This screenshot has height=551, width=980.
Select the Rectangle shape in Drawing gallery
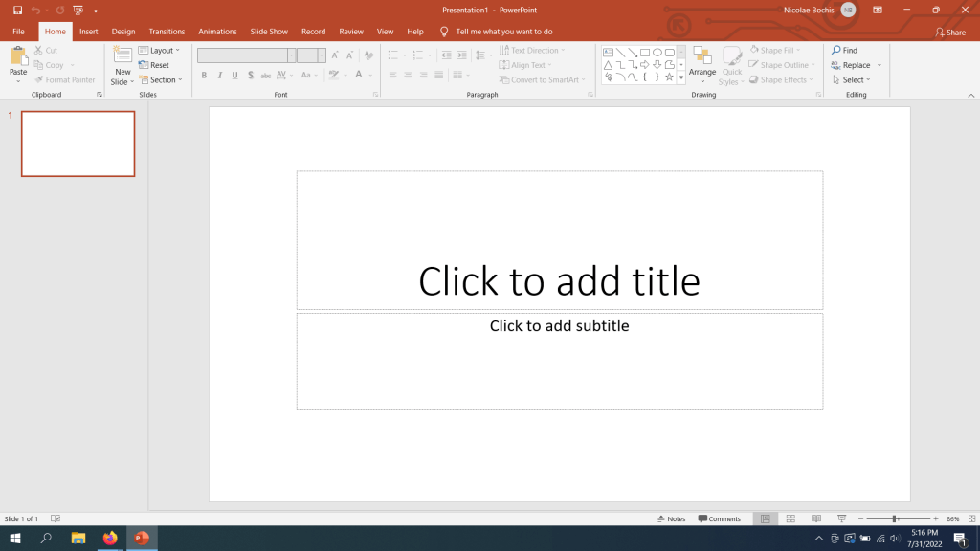pyautogui.click(x=645, y=53)
